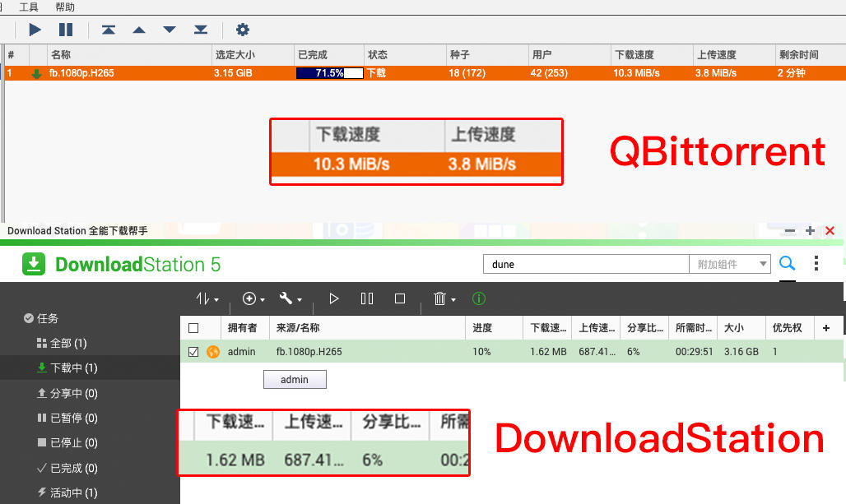Select 活动中 (1) in sidebar
The height and width of the screenshot is (504, 846).
pyautogui.click(x=67, y=492)
